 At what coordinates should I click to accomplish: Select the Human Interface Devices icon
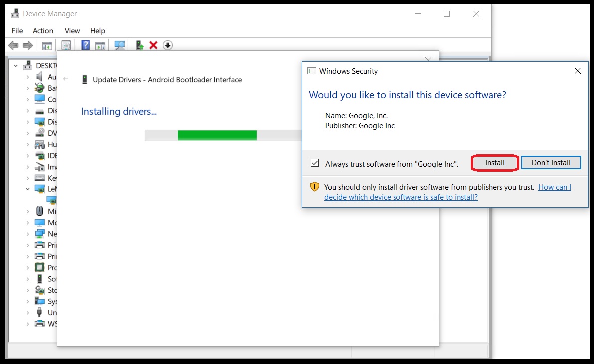tap(39, 144)
